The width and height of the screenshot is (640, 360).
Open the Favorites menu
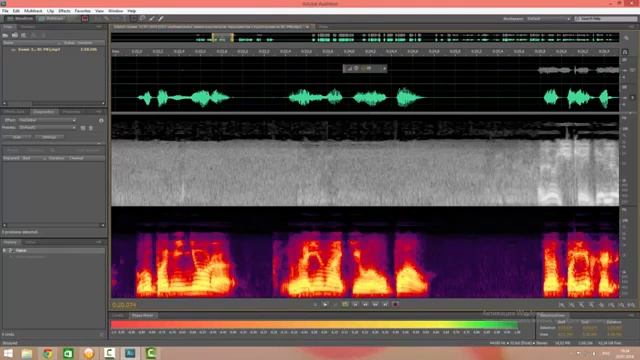82,11
